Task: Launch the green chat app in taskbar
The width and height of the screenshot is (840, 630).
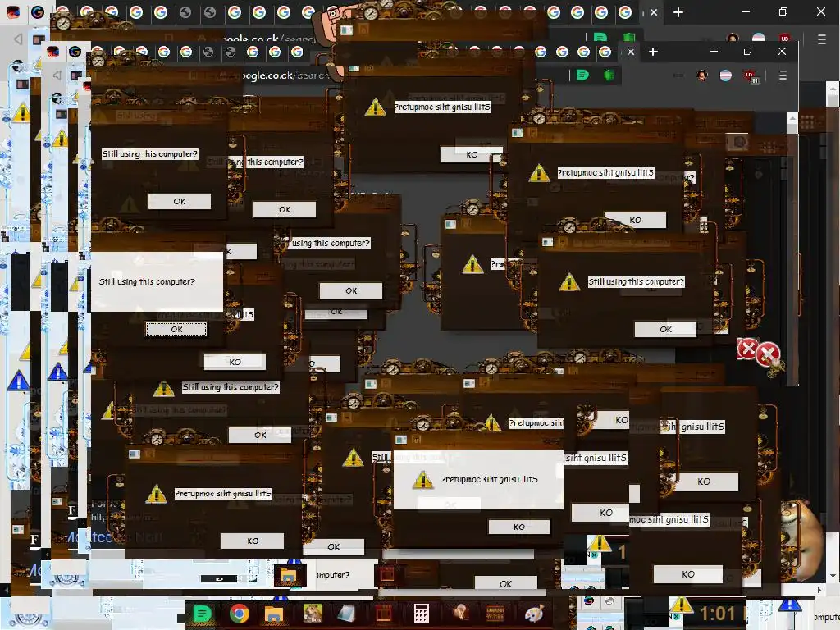Action: pyautogui.click(x=202, y=614)
